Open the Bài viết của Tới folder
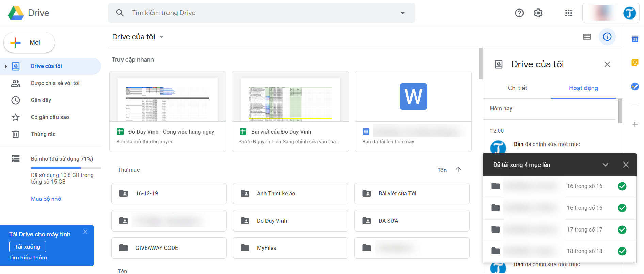Screen dimensions: 644x274 point(412,194)
